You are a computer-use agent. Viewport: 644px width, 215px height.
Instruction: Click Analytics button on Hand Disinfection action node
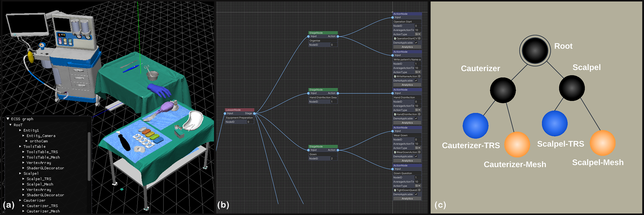tap(407, 123)
